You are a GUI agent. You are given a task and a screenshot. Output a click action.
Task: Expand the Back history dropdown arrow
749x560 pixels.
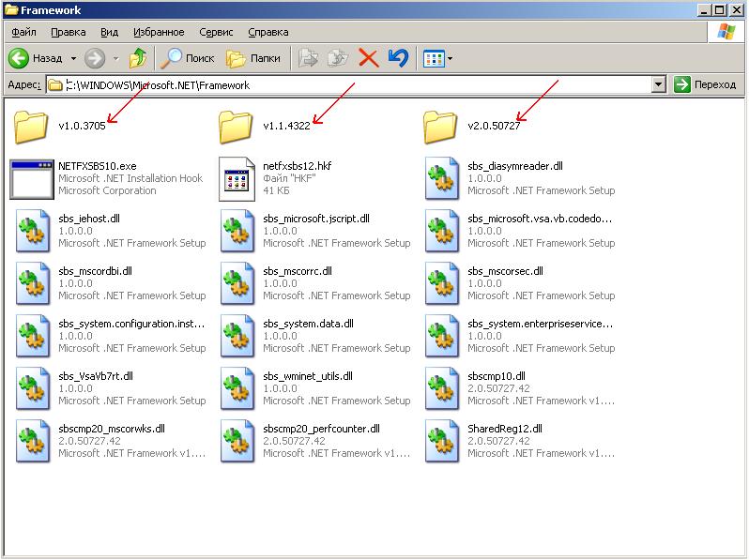coord(73,58)
